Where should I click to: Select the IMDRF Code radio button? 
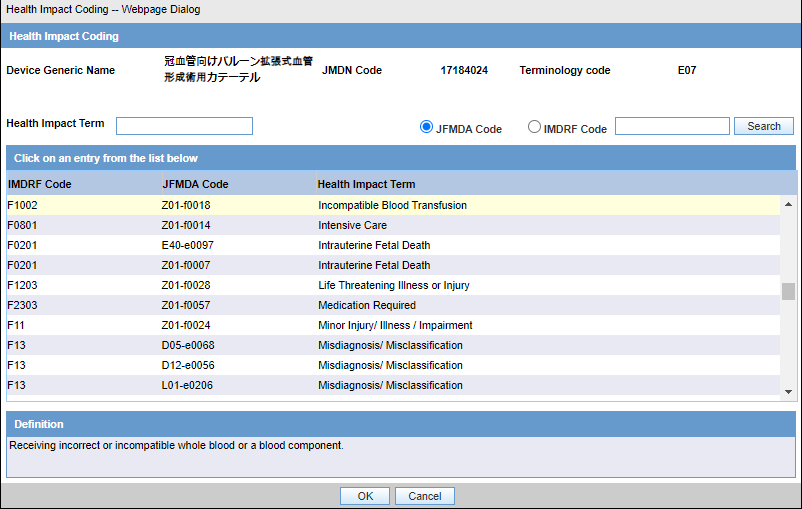534,126
